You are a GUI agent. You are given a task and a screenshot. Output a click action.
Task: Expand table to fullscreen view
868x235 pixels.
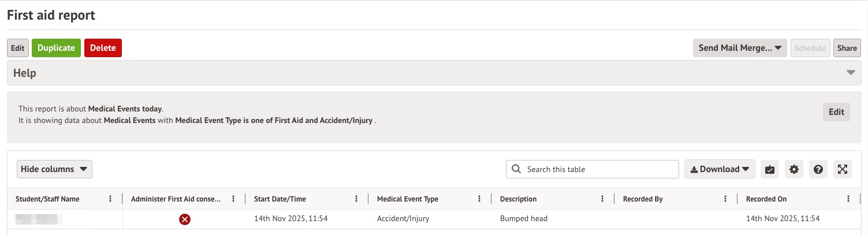[x=843, y=169]
